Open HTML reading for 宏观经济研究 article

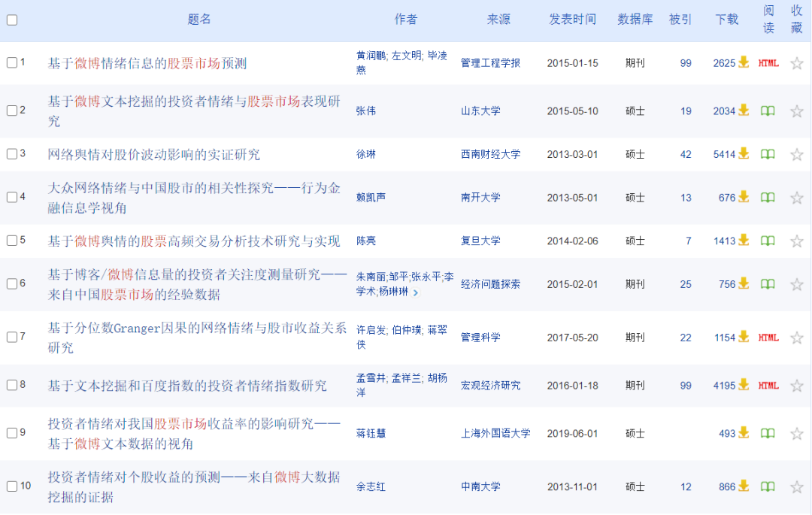click(x=768, y=386)
